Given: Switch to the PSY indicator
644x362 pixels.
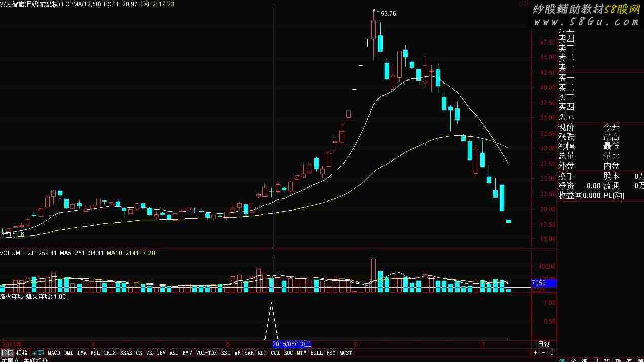Looking at the screenshot, I should pyautogui.click(x=331, y=353).
